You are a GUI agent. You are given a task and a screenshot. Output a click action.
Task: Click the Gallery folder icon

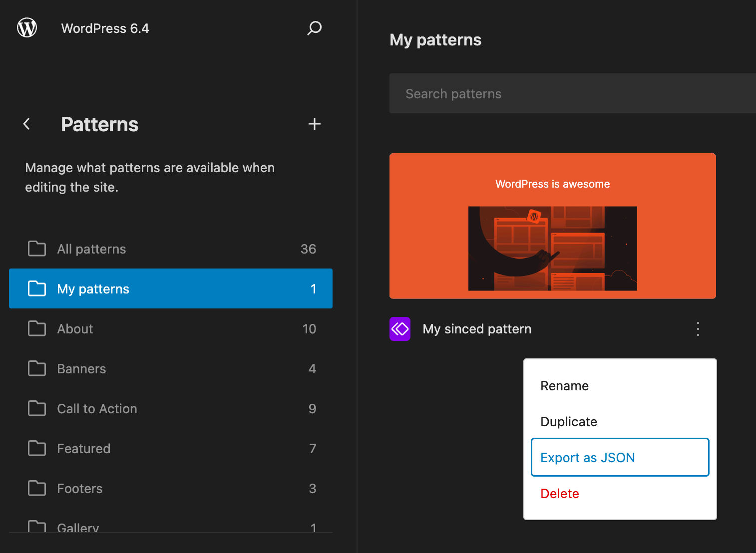tap(36, 527)
